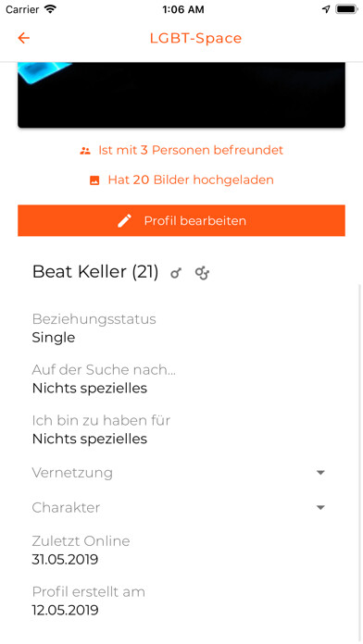Click the male gender symbol icon
The width and height of the screenshot is (363, 644).
click(x=176, y=273)
